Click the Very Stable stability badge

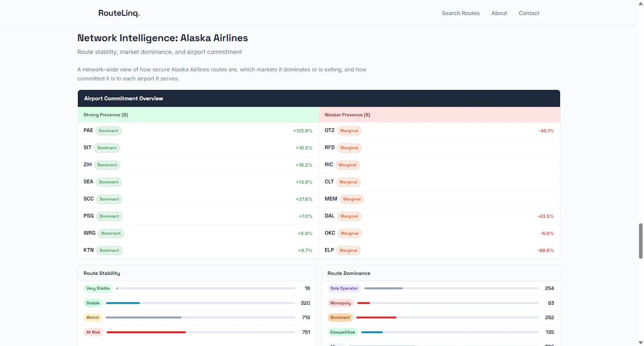(98, 288)
